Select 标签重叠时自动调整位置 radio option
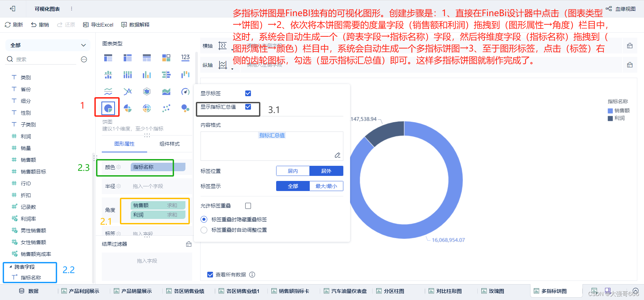The image size is (644, 300). 204,230
